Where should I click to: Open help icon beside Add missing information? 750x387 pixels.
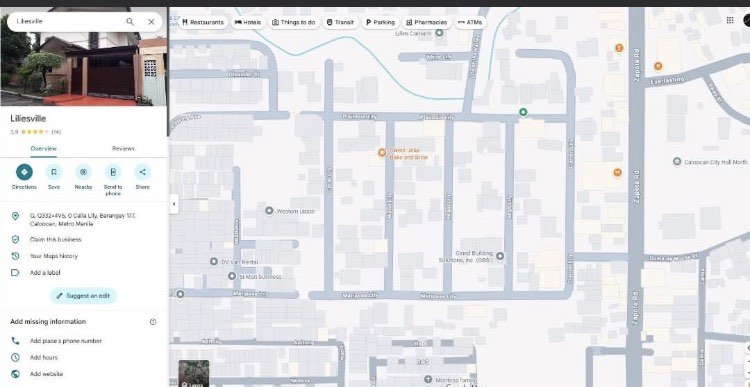(x=153, y=322)
